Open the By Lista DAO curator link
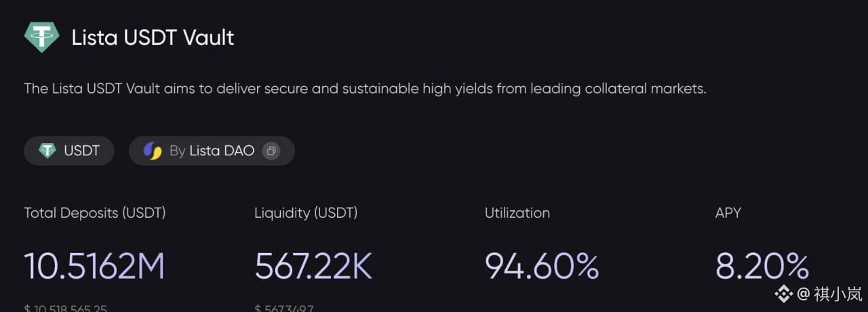The image size is (868, 312). point(212,151)
